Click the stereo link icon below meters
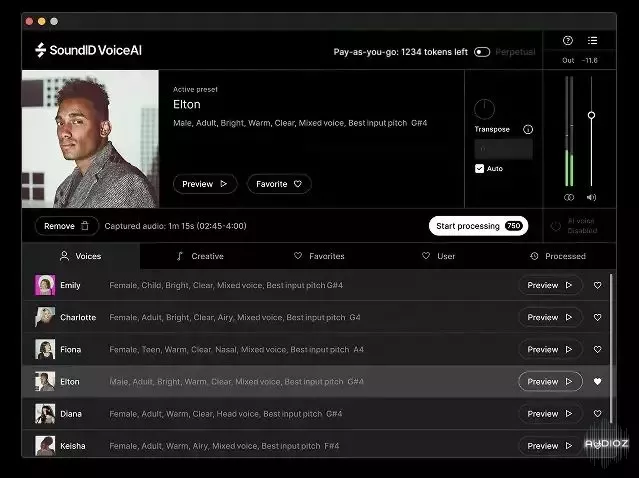This screenshot has height=478, width=639. coord(569,197)
